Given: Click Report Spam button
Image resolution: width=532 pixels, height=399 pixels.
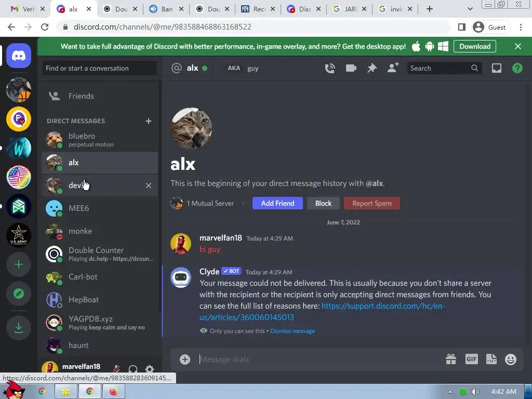Looking at the screenshot, I should point(372,203).
